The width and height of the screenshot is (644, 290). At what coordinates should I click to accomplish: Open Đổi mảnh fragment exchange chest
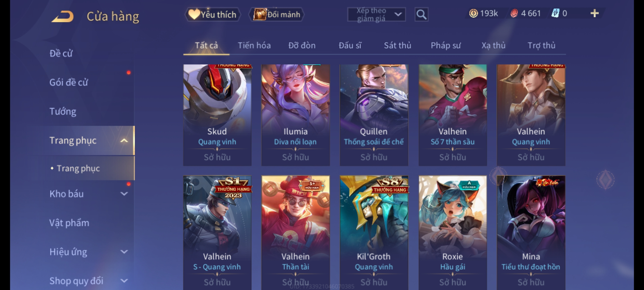277,15
